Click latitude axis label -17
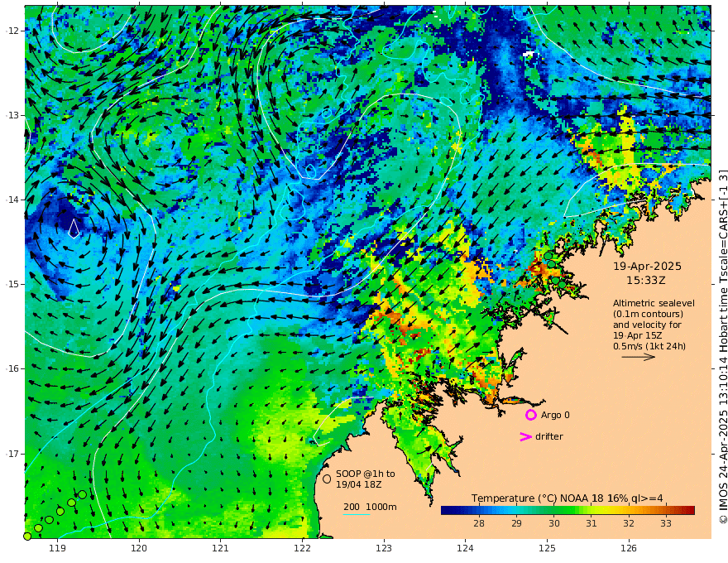 click(12, 454)
